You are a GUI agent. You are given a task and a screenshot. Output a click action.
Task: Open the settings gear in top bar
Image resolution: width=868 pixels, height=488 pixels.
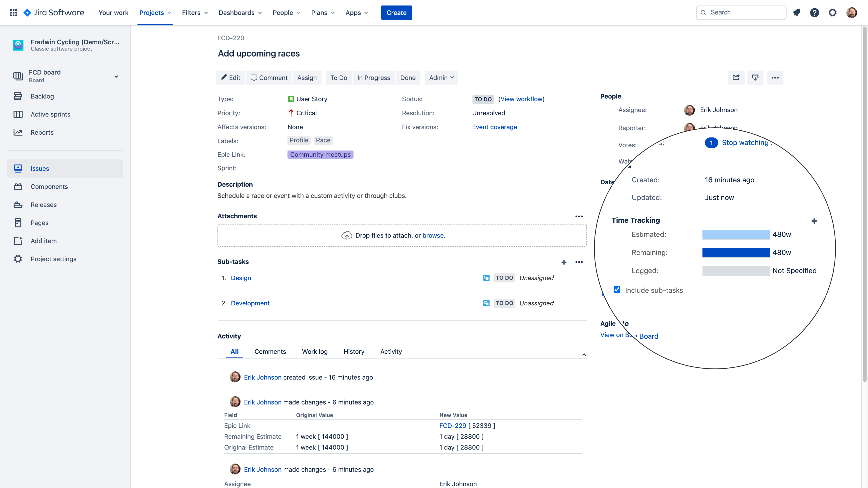(832, 12)
